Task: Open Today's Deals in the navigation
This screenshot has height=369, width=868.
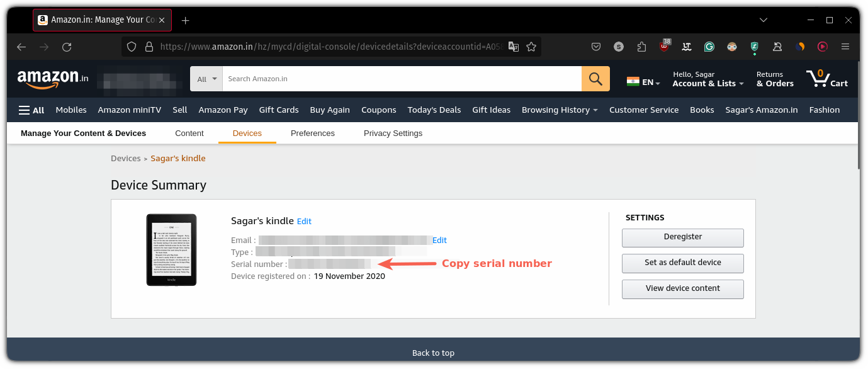Action: coord(434,110)
